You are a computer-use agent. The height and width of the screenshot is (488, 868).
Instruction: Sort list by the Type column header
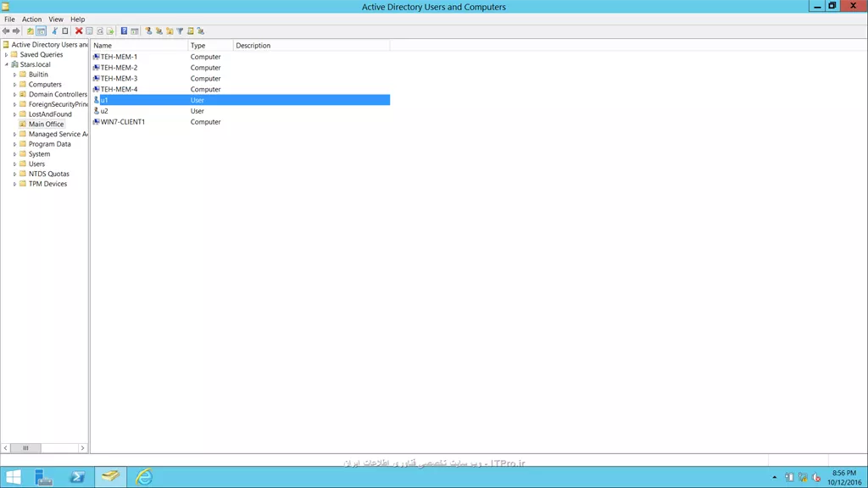tap(210, 46)
